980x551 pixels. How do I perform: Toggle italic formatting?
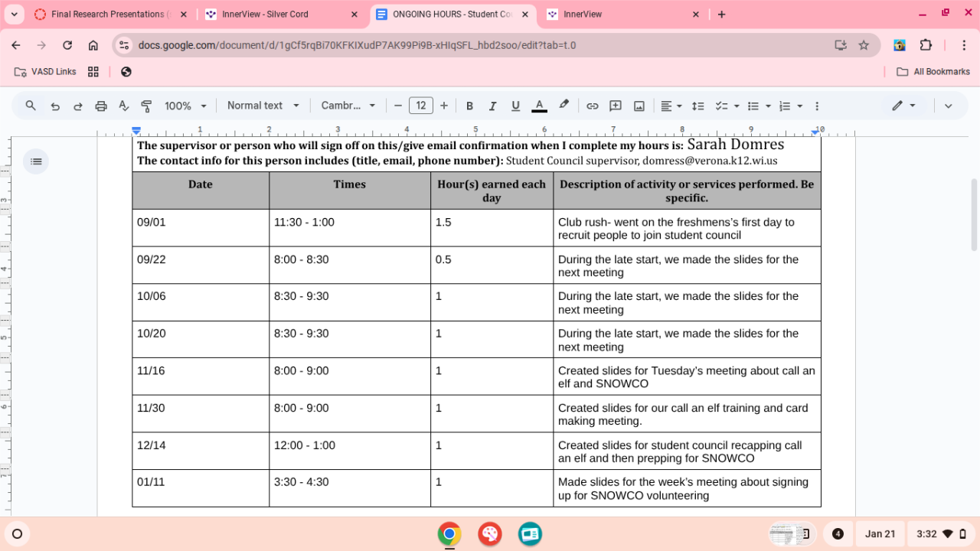[493, 106]
